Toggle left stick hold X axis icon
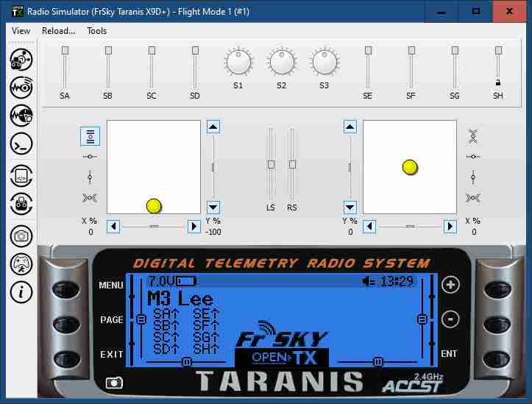The image size is (532, 404). (90, 157)
